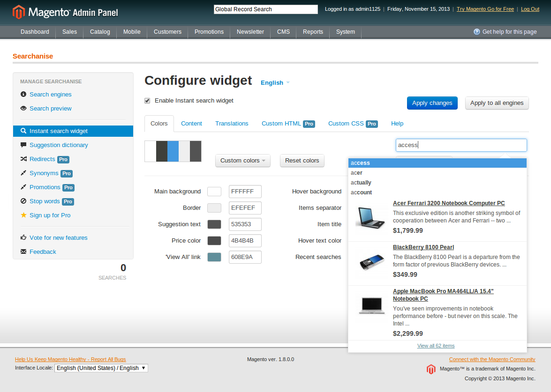Click the eye icon beside Search preview
Viewport: 551px width, 392px height.
pos(23,108)
